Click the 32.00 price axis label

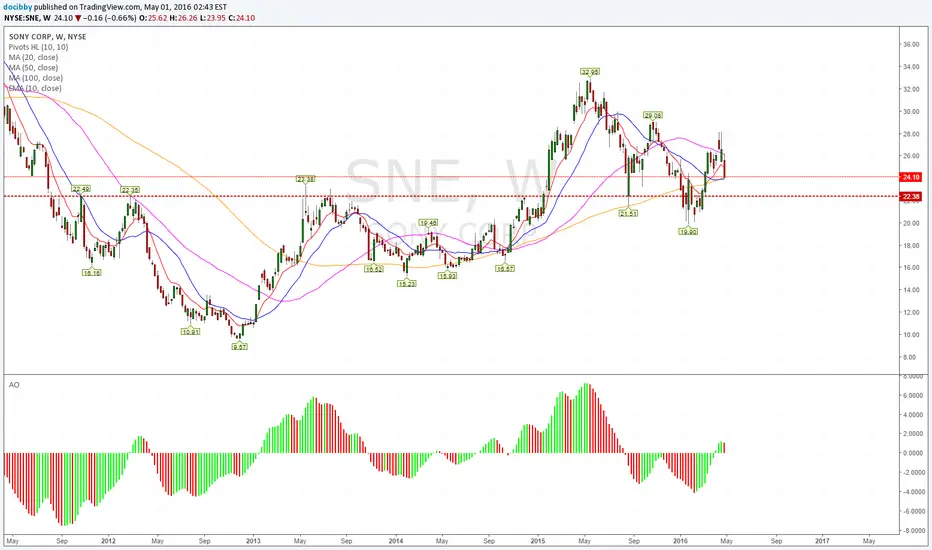(911, 89)
